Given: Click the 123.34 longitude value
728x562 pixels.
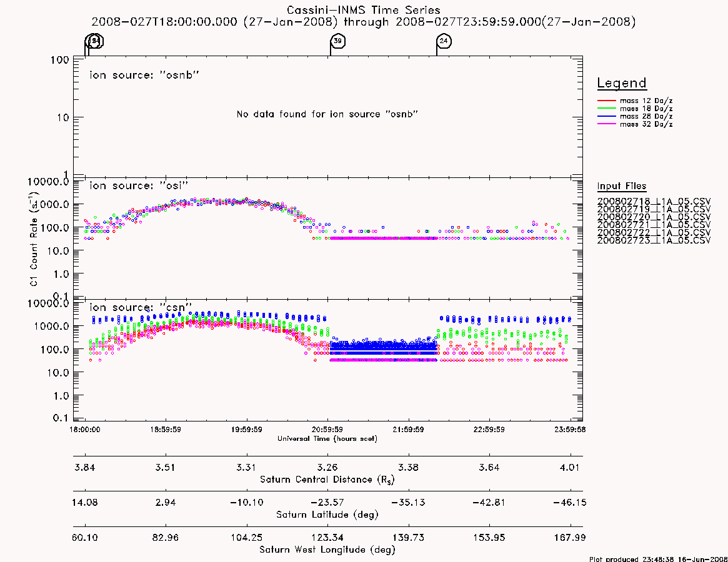Looking at the screenshot, I should pos(327,538).
